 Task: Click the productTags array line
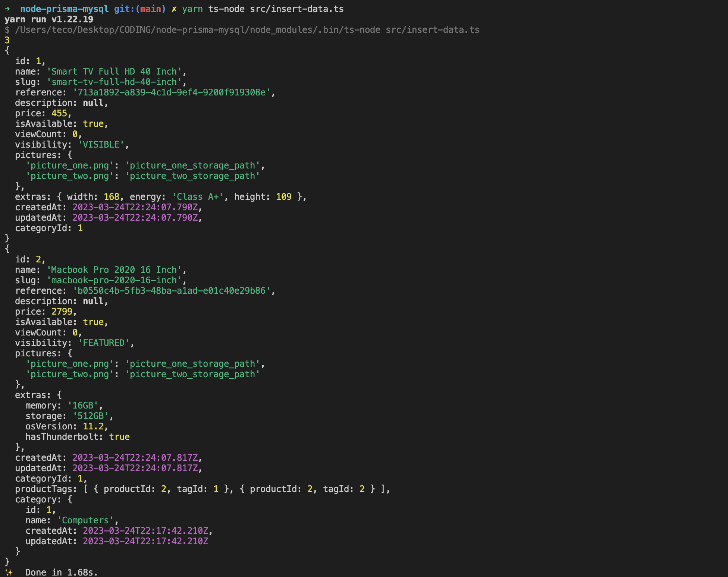pos(203,489)
